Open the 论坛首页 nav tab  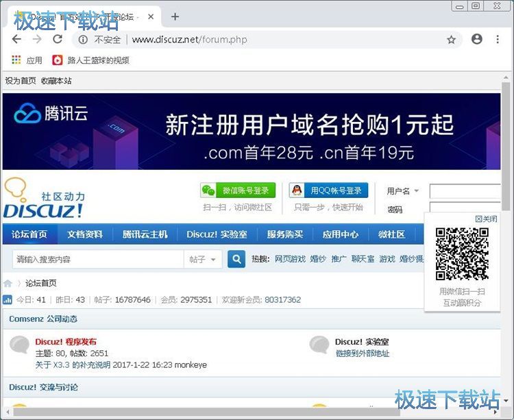(x=29, y=234)
